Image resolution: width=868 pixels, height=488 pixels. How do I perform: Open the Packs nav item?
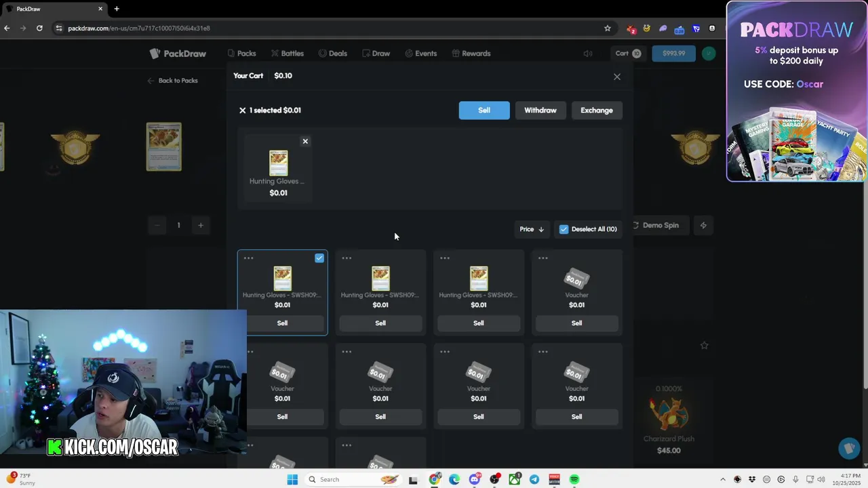click(x=241, y=54)
